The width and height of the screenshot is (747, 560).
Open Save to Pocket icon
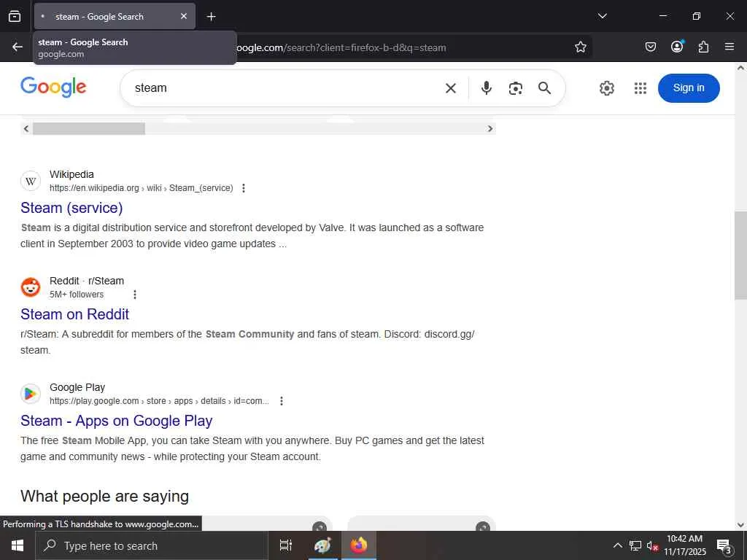tap(651, 47)
